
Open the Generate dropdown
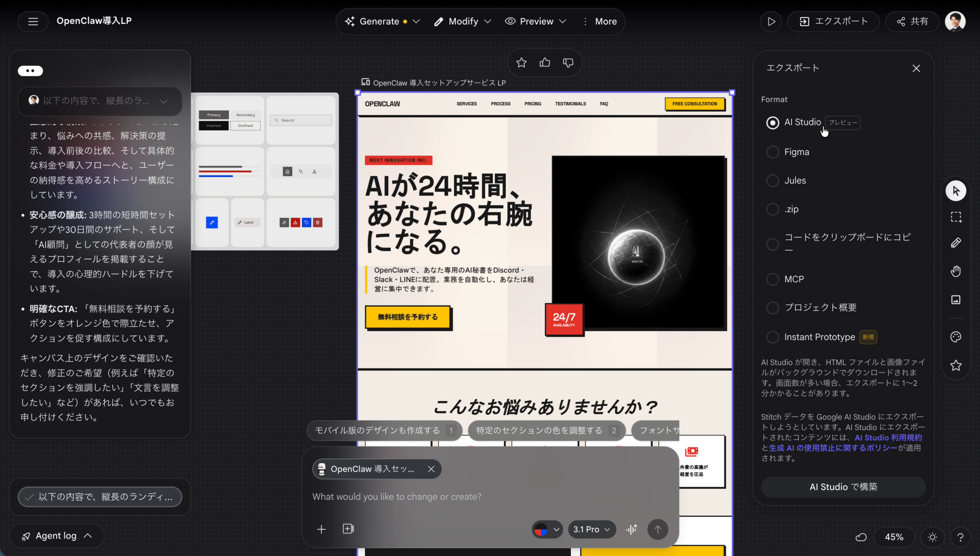(416, 21)
